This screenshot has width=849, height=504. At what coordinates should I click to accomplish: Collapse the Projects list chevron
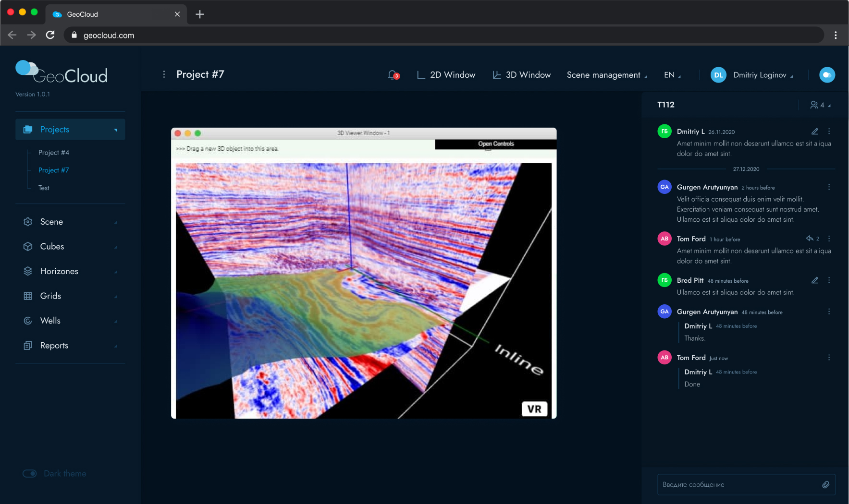115,130
